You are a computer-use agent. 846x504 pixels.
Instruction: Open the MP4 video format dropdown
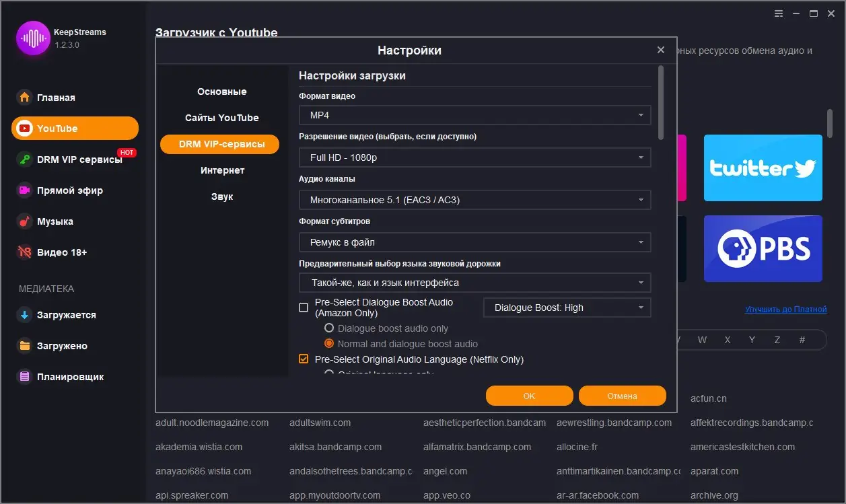coord(474,115)
